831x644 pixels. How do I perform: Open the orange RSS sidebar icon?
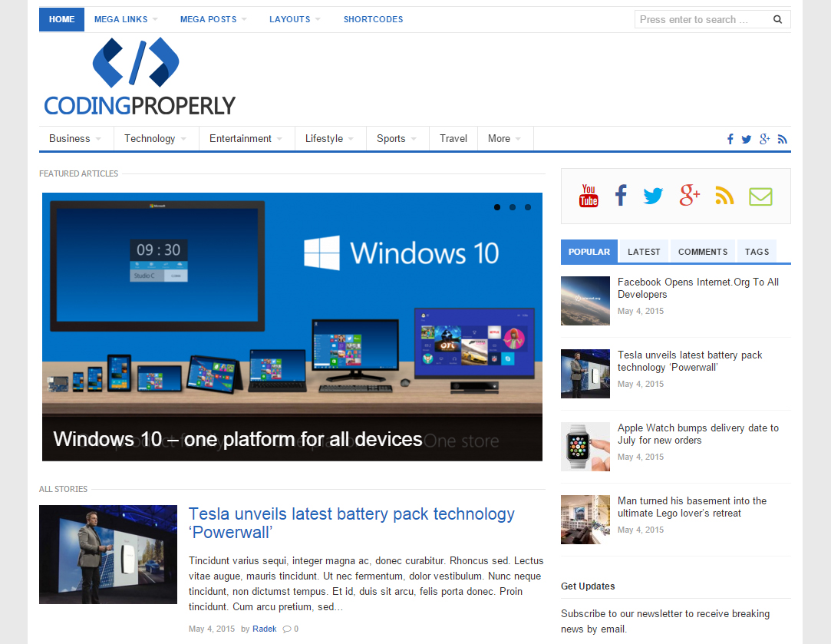[724, 196]
